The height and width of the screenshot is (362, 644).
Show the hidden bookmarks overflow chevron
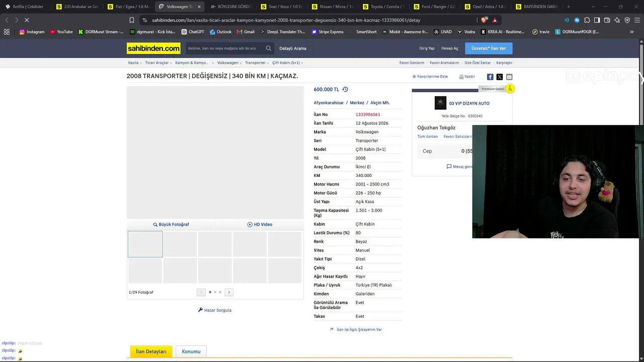[632, 32]
